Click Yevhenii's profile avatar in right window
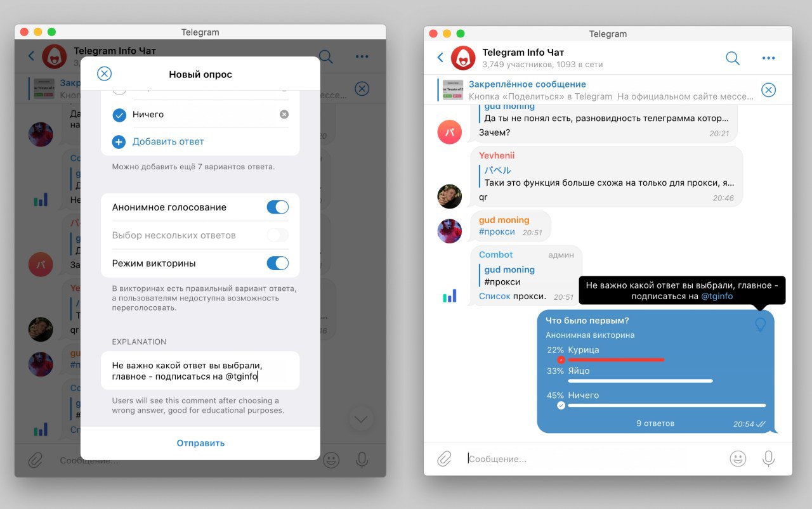Screen dimensions: 812x509 click(450, 196)
